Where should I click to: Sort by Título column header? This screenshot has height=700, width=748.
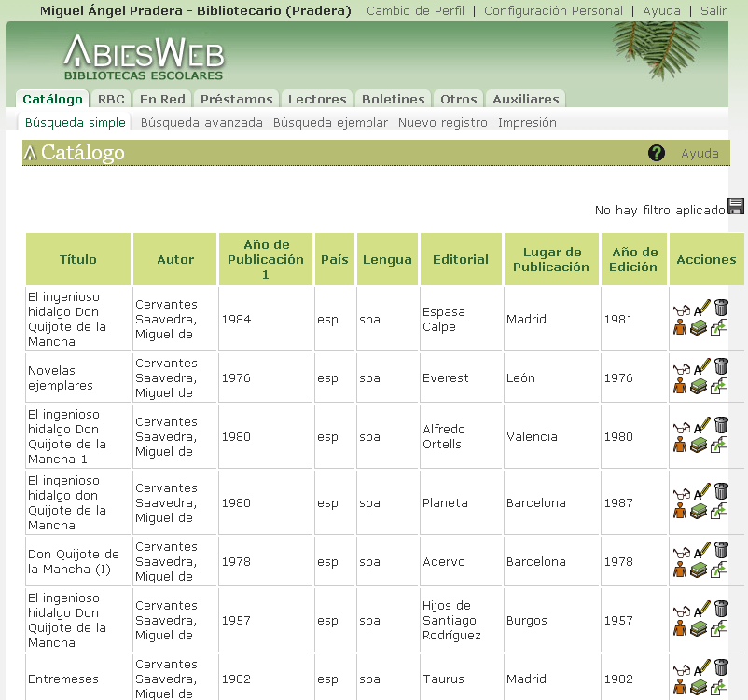77,259
